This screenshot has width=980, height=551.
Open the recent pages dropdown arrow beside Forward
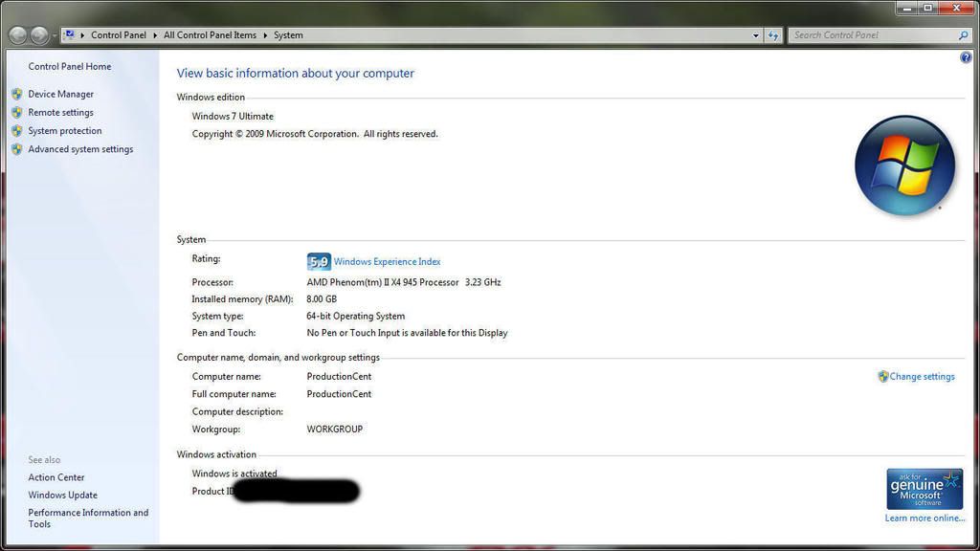tap(55, 35)
